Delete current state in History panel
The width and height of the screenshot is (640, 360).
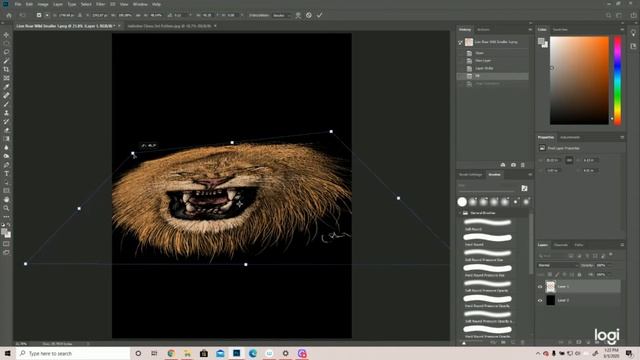pyautogui.click(x=523, y=165)
